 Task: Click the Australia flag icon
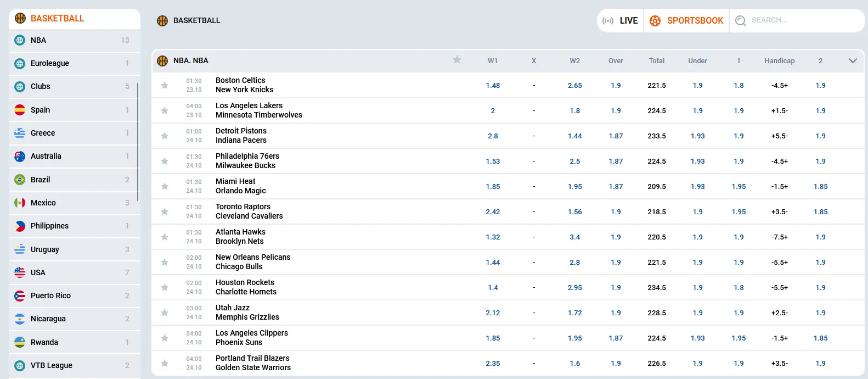(20, 157)
